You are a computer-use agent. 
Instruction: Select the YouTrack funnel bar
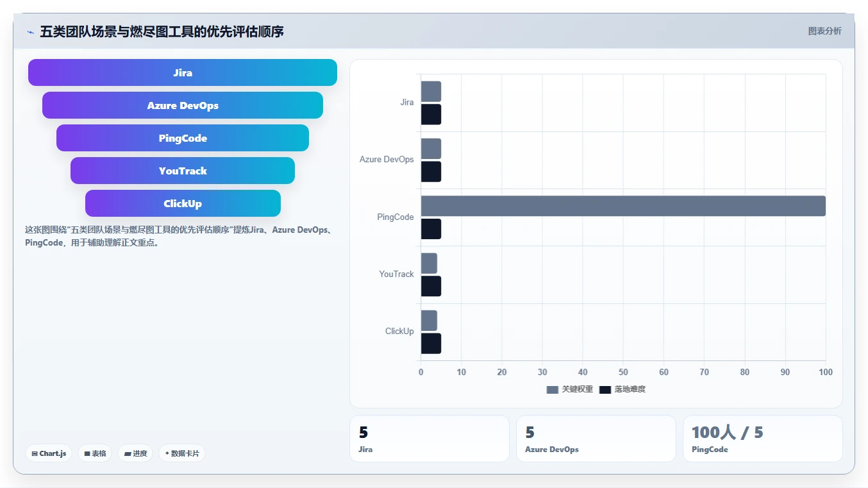183,171
